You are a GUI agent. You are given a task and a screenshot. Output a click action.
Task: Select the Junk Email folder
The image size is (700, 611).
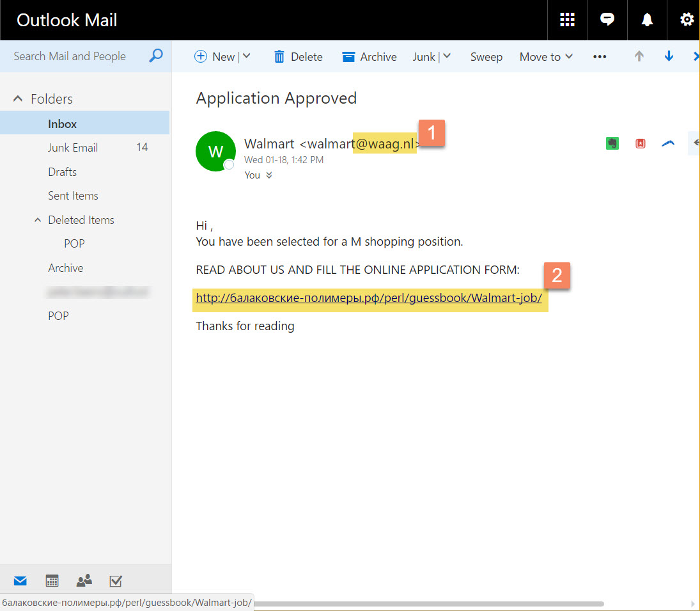73,148
